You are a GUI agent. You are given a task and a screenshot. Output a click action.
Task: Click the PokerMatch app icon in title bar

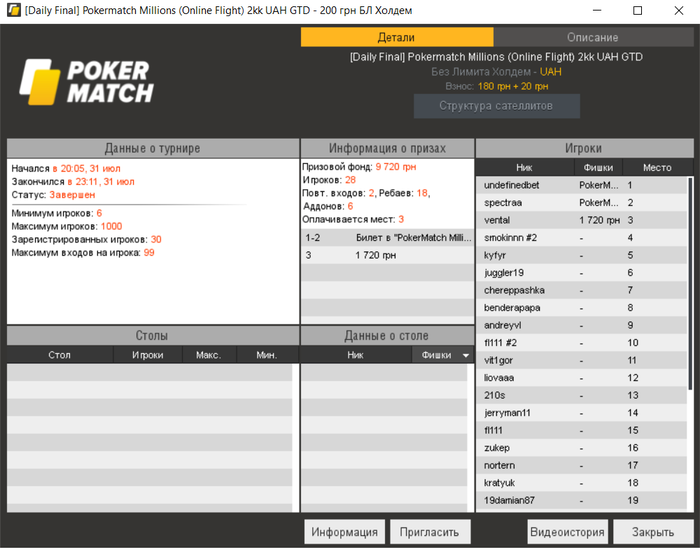pos(13,10)
